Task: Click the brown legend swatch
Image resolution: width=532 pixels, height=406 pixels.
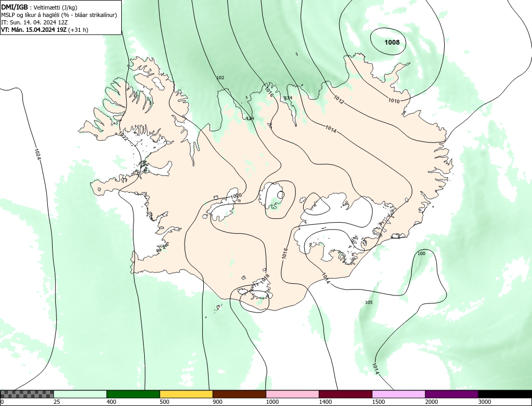Action: click(239, 394)
